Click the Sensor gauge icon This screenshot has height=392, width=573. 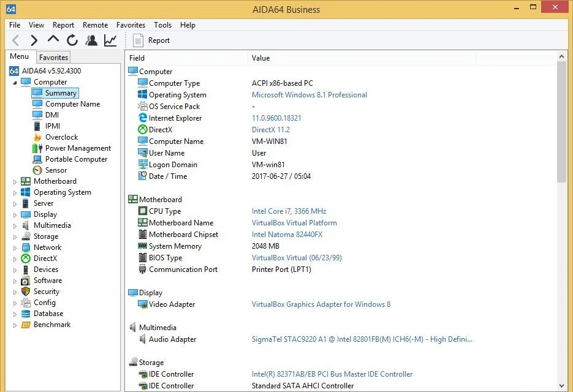(x=37, y=170)
